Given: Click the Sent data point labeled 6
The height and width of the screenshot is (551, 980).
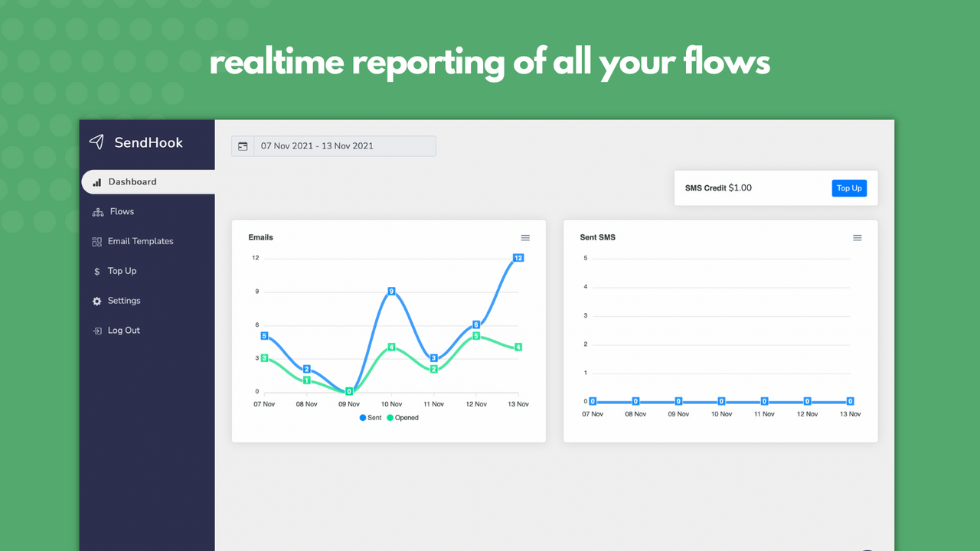Looking at the screenshot, I should pyautogui.click(x=476, y=325).
